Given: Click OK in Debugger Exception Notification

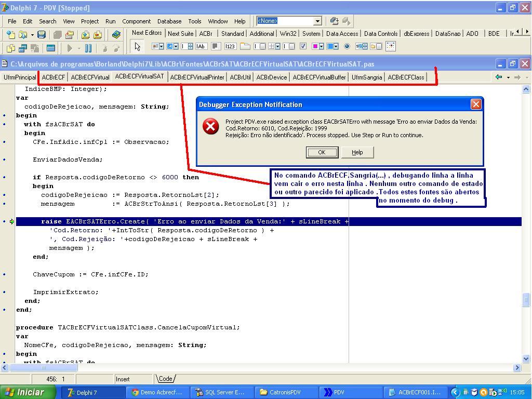Looking at the screenshot, I should pyautogui.click(x=322, y=152).
